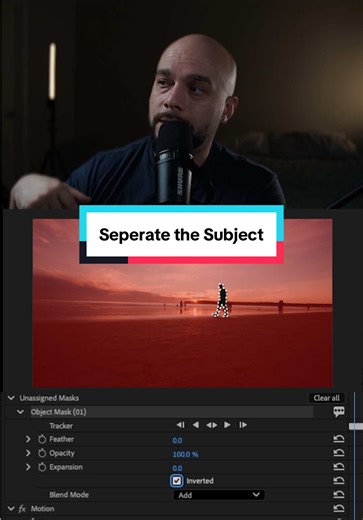Reset the Motion effect
This screenshot has height=520, width=363.
click(x=339, y=508)
